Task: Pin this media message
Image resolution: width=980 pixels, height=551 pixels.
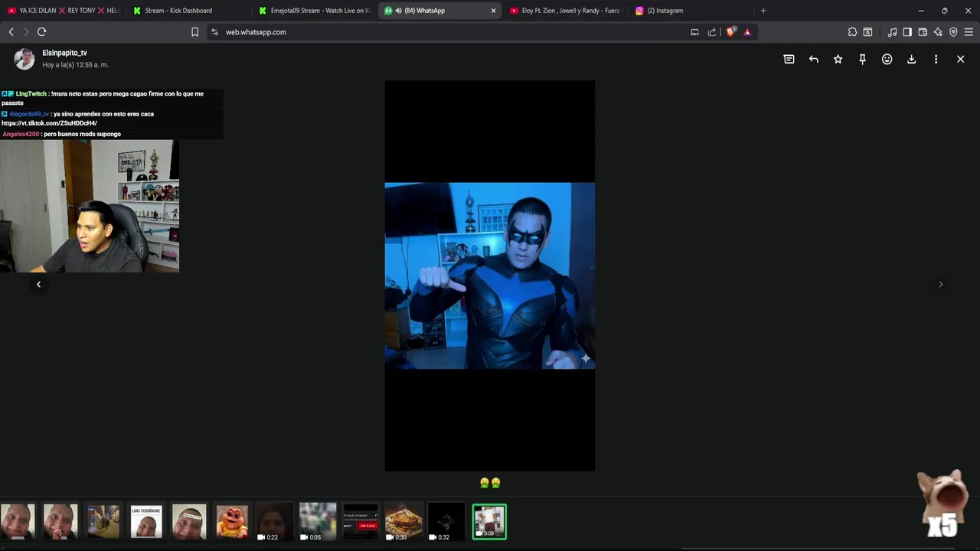Action: (862, 59)
